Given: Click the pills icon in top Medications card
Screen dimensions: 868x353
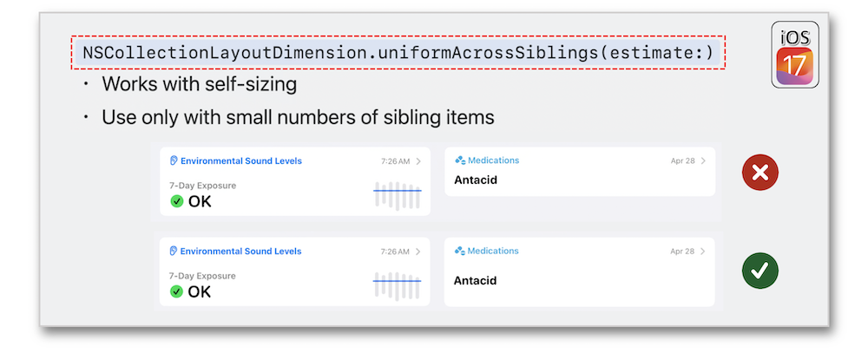Looking at the screenshot, I should 460,160.
